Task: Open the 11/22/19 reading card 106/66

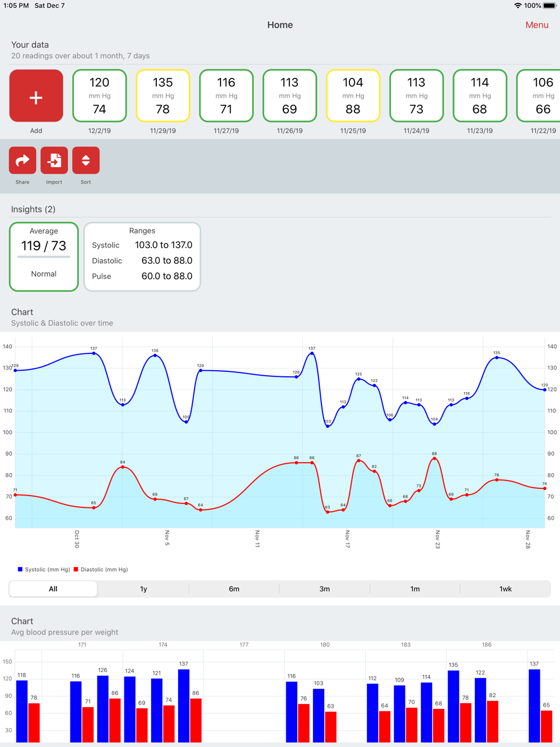Action: 538,96
